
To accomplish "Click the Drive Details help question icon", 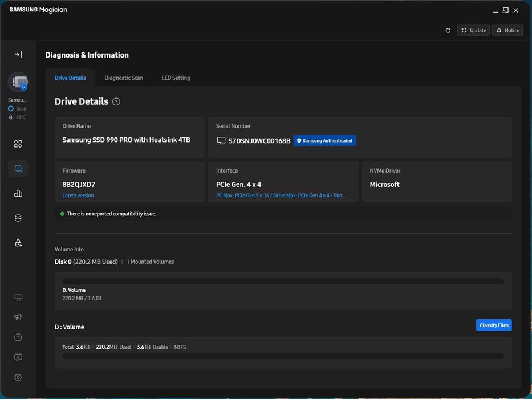I will tap(116, 101).
